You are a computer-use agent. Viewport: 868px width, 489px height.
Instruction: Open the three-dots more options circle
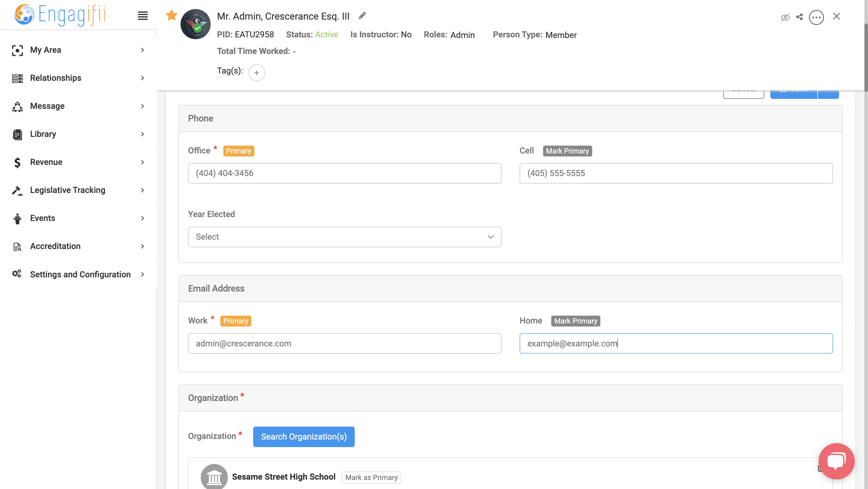[816, 17]
